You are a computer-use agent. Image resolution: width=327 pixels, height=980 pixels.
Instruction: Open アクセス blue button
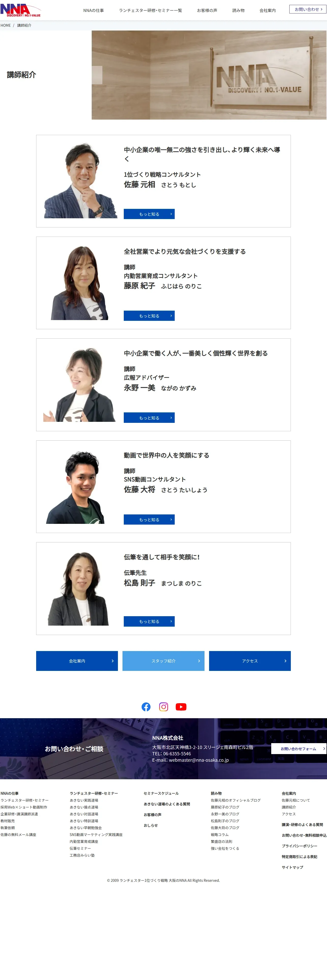coord(250,661)
